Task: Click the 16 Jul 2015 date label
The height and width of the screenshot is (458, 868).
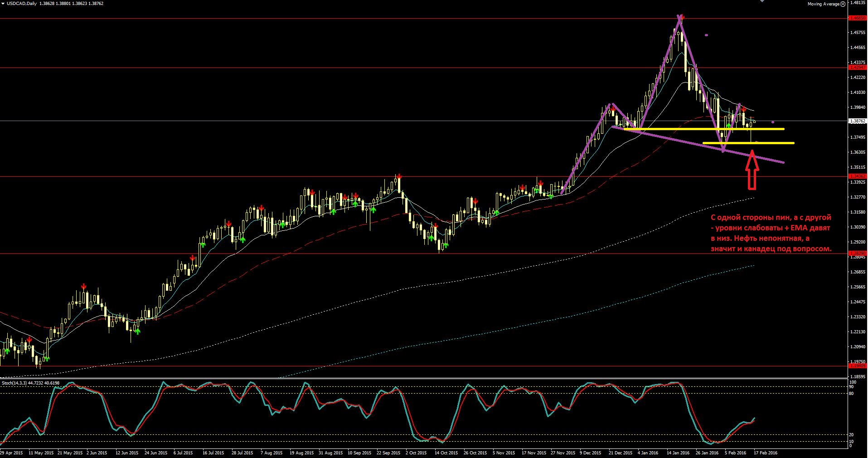Action: 213,453
